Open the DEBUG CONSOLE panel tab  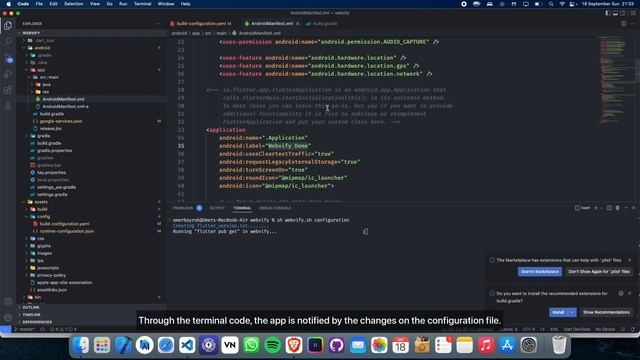275,208
